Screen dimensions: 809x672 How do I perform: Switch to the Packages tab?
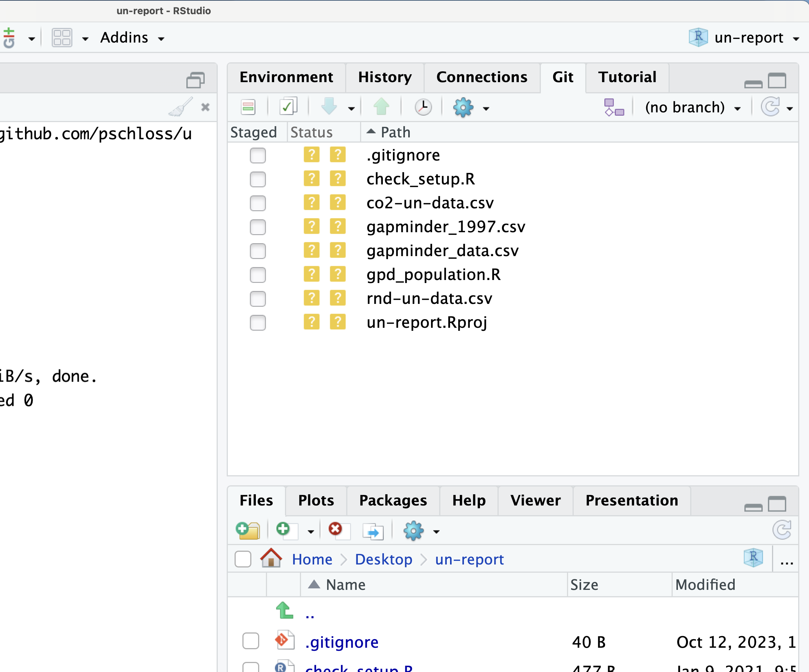tap(393, 501)
